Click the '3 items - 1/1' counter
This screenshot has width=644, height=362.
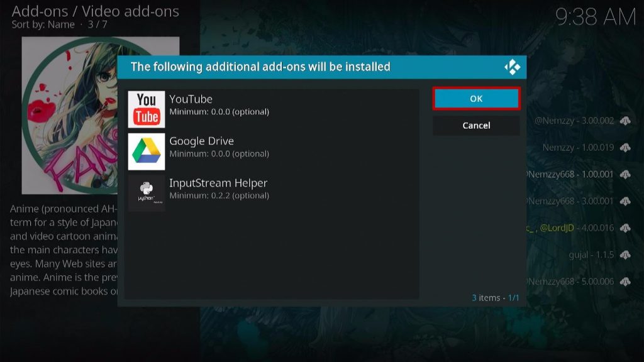[x=496, y=297]
